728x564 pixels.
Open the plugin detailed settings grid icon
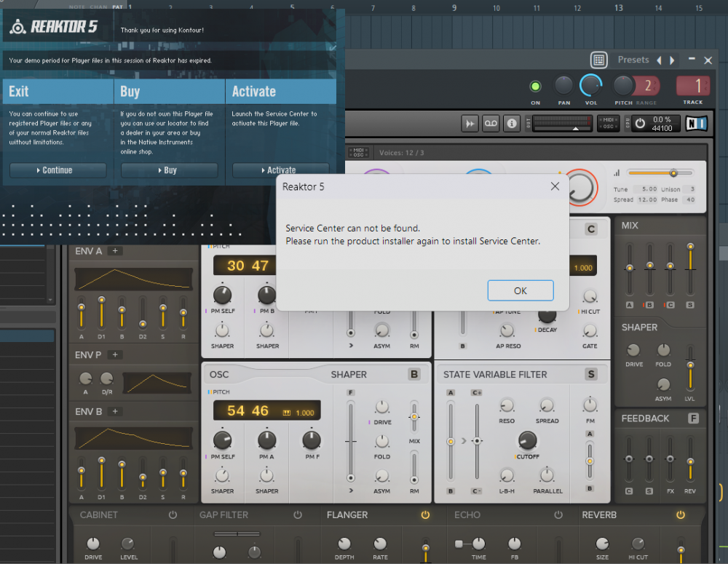click(x=599, y=60)
